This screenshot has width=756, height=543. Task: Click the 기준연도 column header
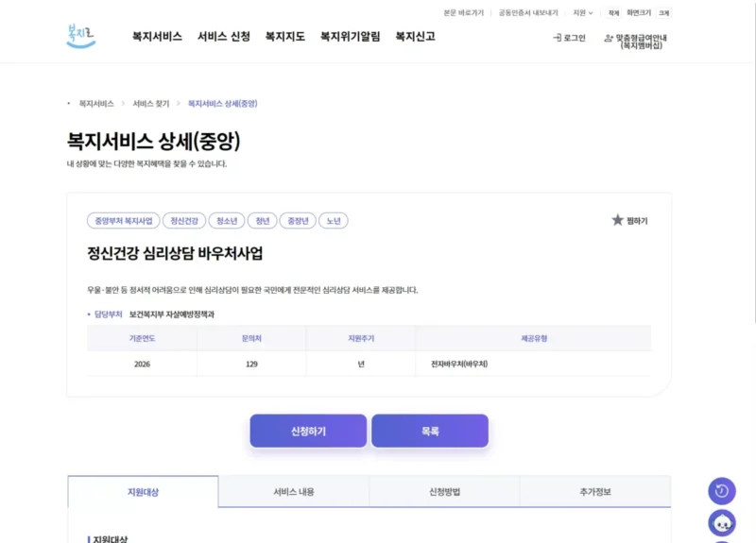[x=142, y=338]
